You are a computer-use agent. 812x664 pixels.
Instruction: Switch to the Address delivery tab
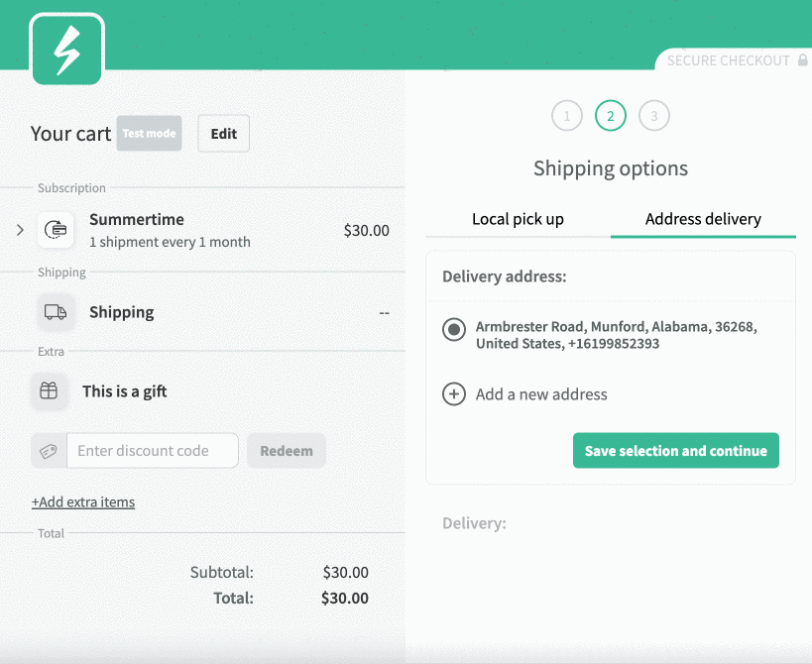click(703, 219)
